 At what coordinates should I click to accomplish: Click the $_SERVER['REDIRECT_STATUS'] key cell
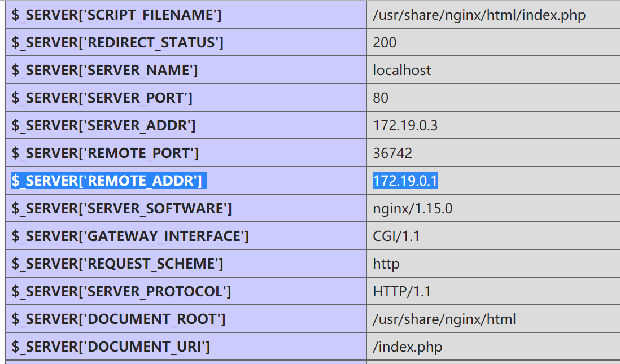pos(186,42)
